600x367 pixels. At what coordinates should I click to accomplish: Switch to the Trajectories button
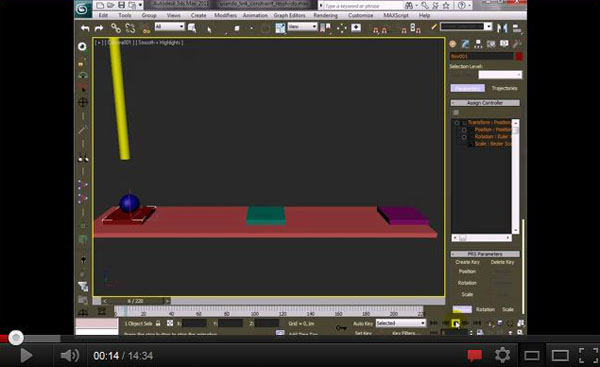pos(504,88)
